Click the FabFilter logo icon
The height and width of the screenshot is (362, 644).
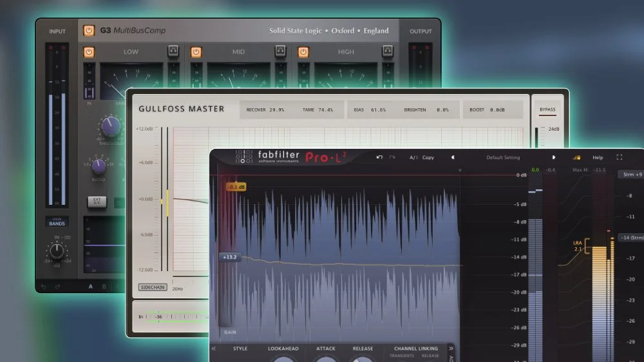coord(244,157)
